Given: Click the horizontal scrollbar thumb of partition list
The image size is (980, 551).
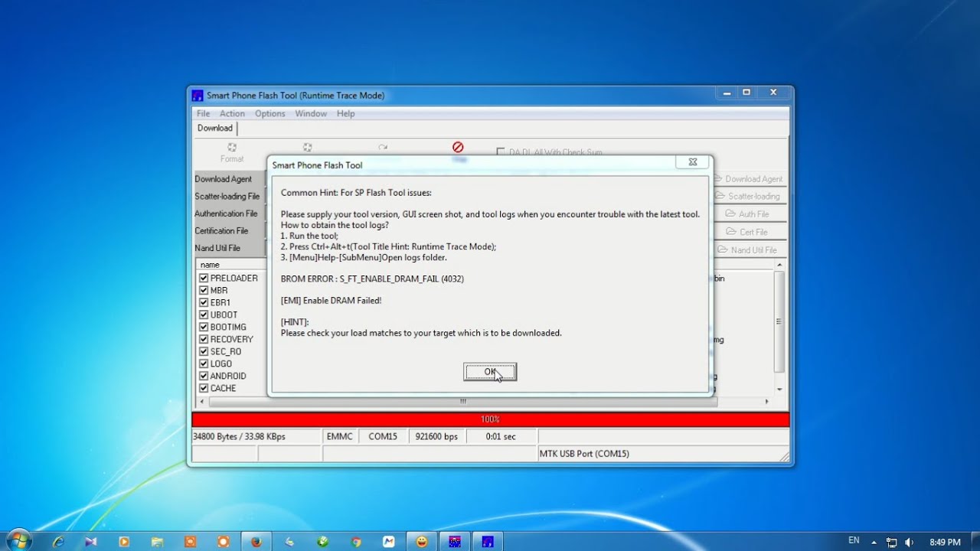Looking at the screenshot, I should pyautogui.click(x=462, y=401).
